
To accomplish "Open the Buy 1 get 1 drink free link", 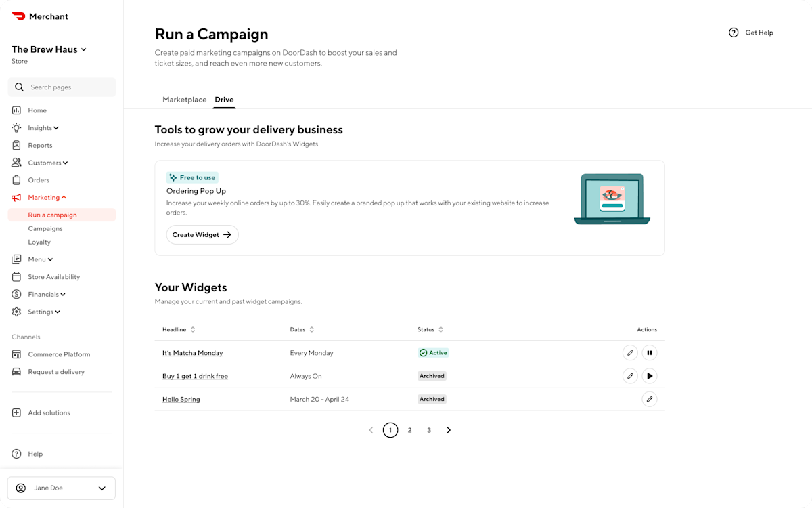I will click(195, 376).
